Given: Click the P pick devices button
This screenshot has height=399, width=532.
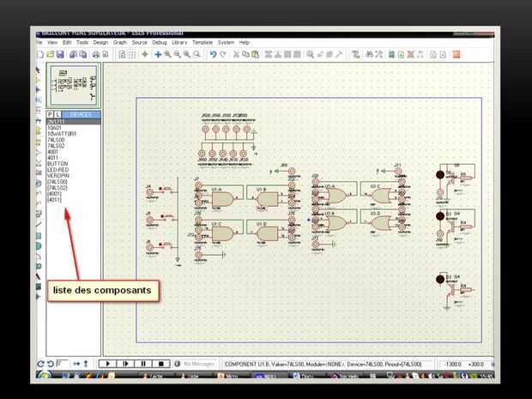Looking at the screenshot, I should (x=51, y=115).
